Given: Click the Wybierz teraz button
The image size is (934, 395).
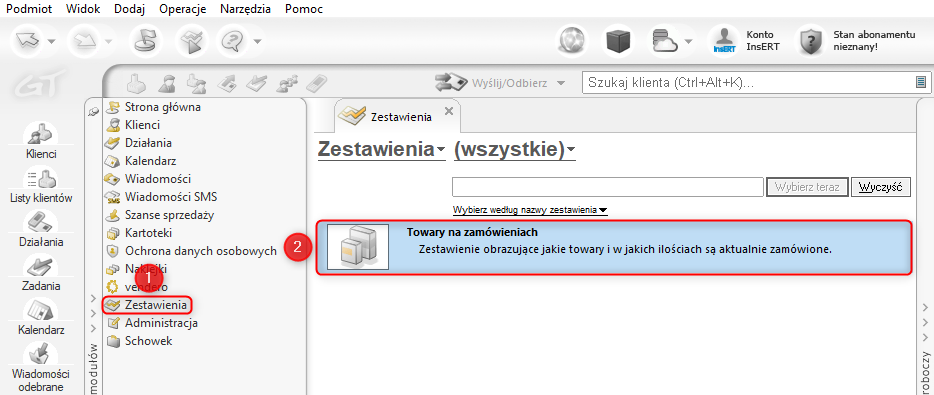Looking at the screenshot, I should (807, 187).
